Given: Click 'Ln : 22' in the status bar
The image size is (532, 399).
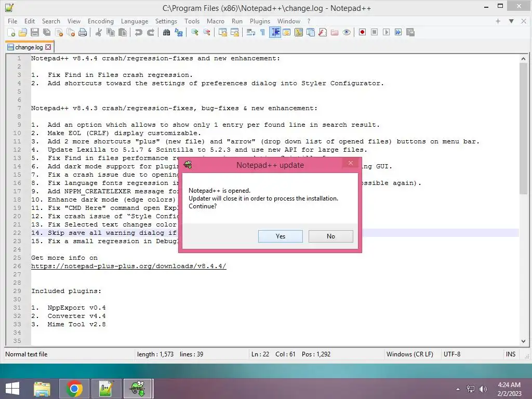Looking at the screenshot, I should click(x=260, y=354).
